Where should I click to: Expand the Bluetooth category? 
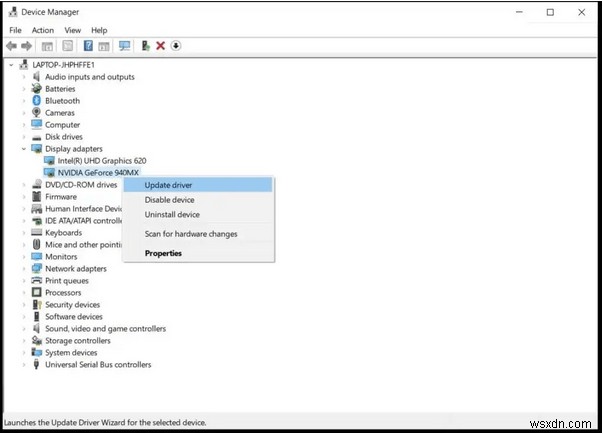tap(24, 101)
